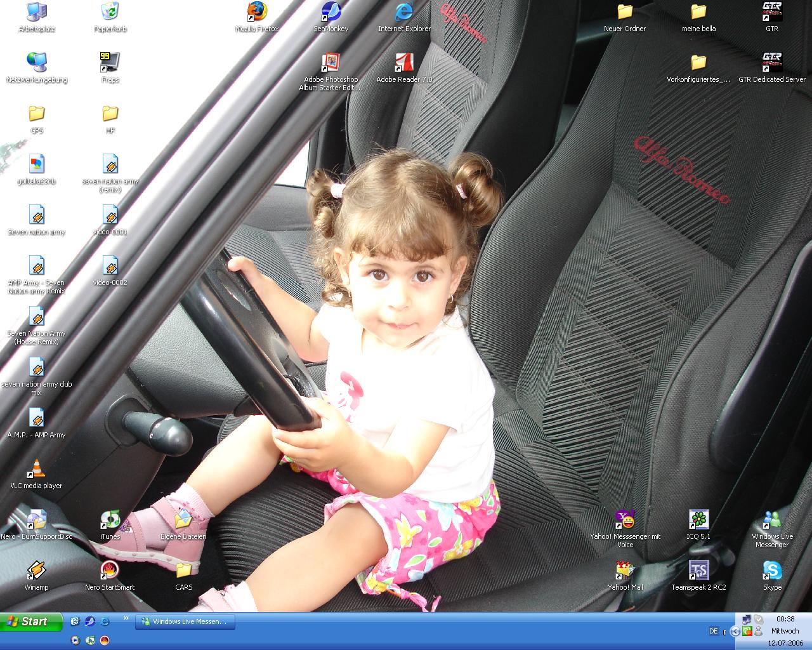Viewport: 812px width, 650px height.
Task: Select the iTunes desktop icon
Action: [110, 520]
